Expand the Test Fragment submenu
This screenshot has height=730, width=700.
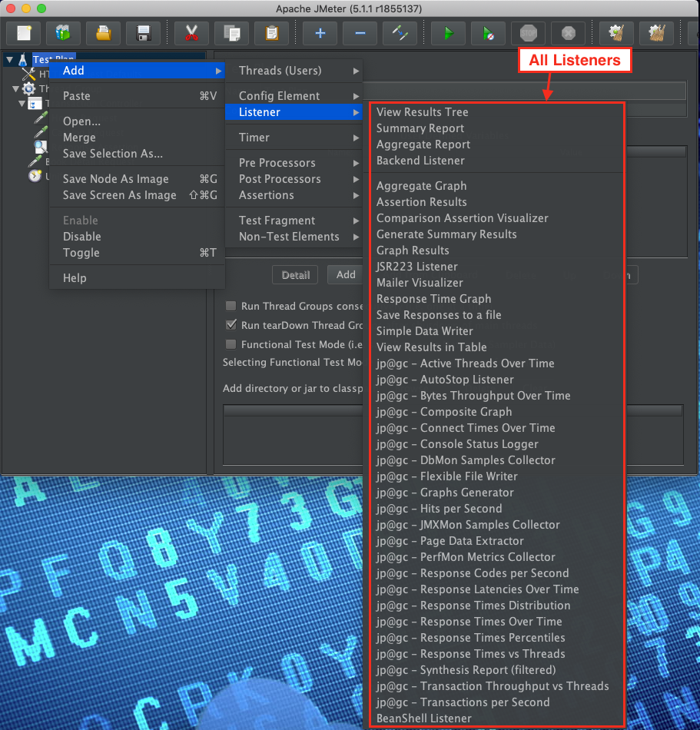[x=294, y=221]
